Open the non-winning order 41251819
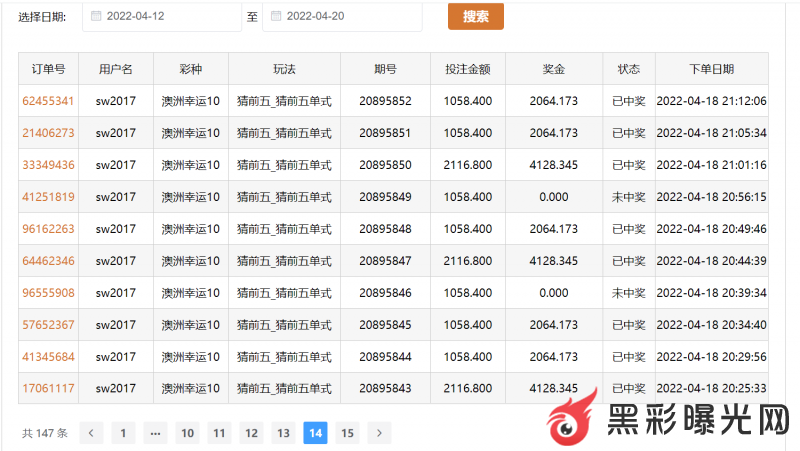Image resolution: width=800 pixels, height=451 pixels. coord(48,197)
